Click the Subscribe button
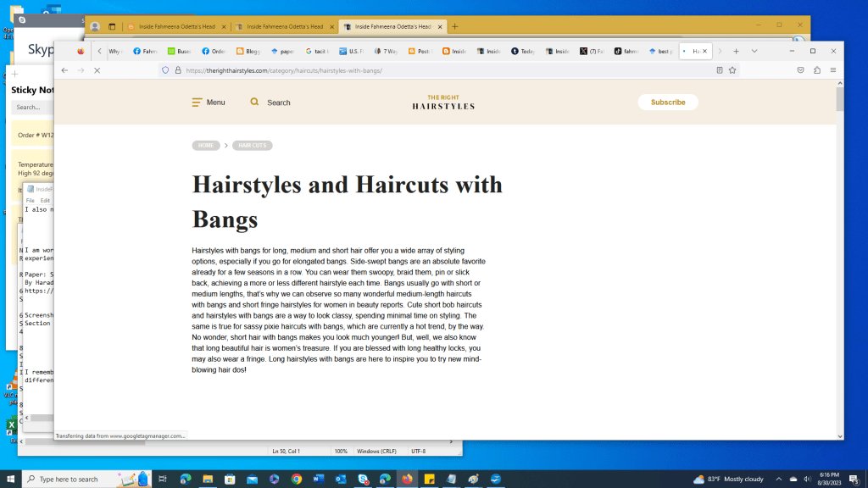Viewport: 868px width, 488px height. pos(666,102)
